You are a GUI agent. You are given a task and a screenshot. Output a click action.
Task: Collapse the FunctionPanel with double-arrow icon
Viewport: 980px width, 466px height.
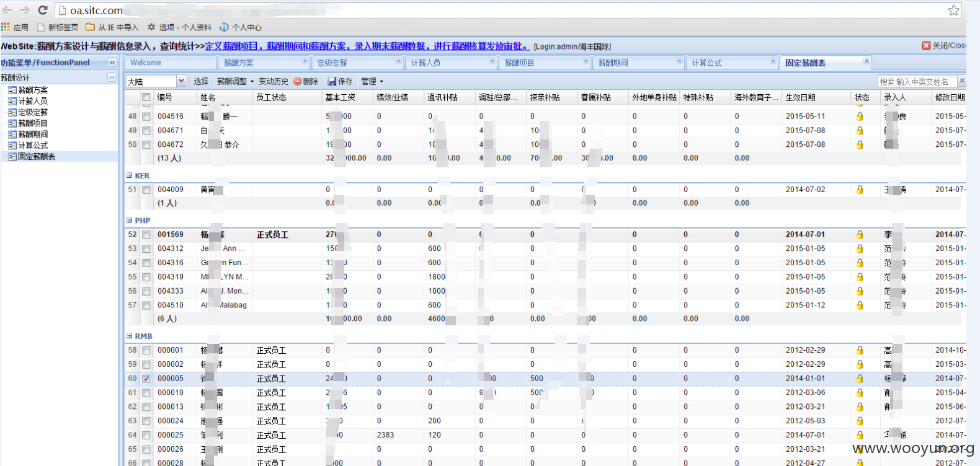[x=112, y=63]
